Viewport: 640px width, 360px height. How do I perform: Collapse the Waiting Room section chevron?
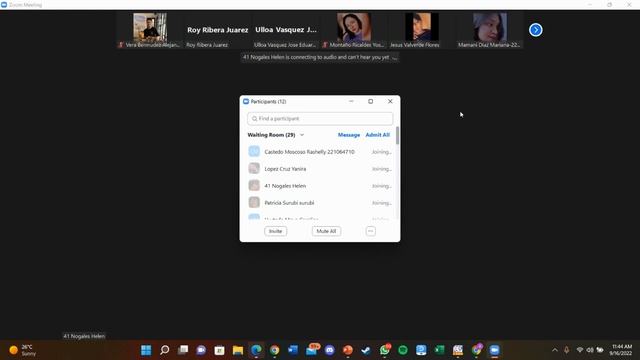302,135
